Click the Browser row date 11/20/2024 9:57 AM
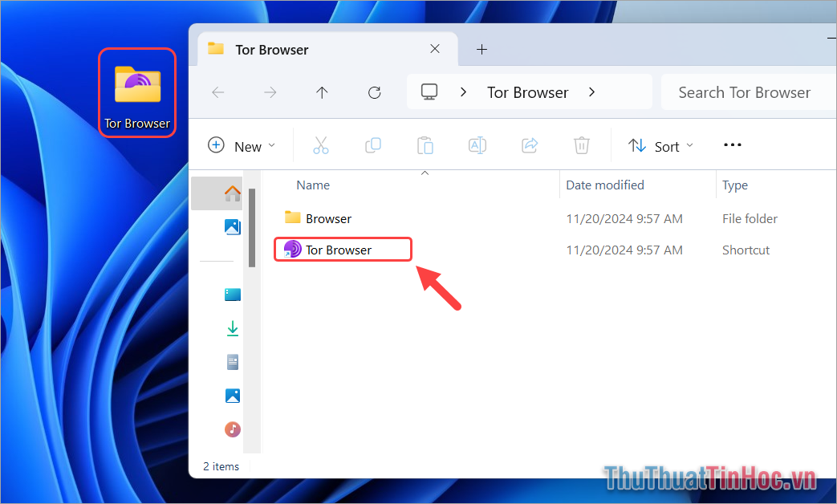The height and width of the screenshot is (504, 837). [x=624, y=219]
